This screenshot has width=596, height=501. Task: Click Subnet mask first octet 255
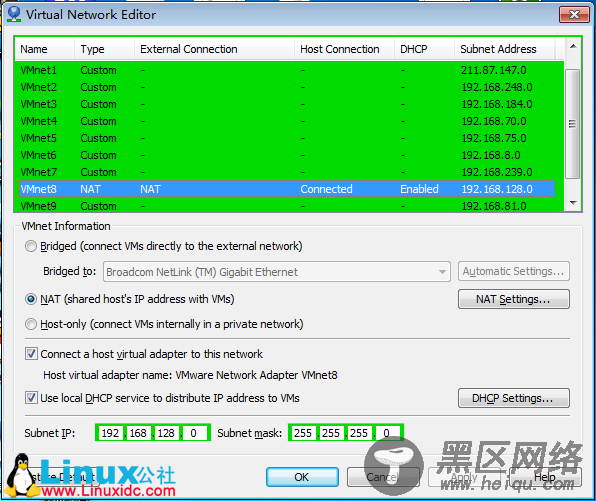tap(303, 433)
